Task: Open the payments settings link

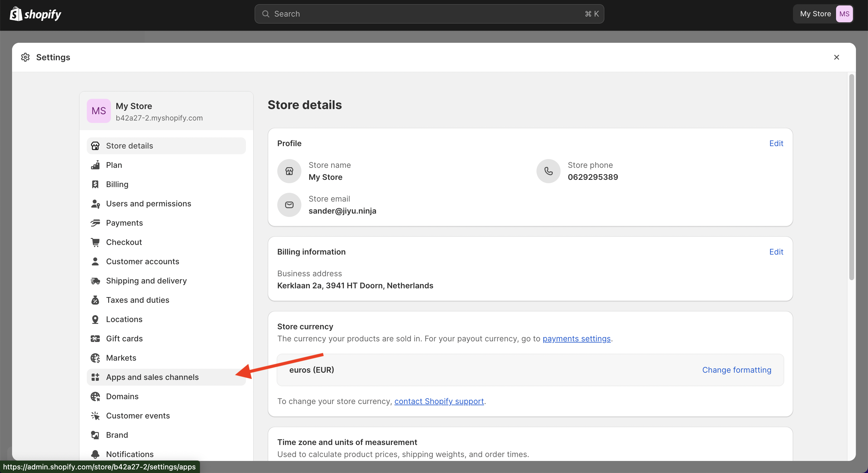Action: coord(577,339)
